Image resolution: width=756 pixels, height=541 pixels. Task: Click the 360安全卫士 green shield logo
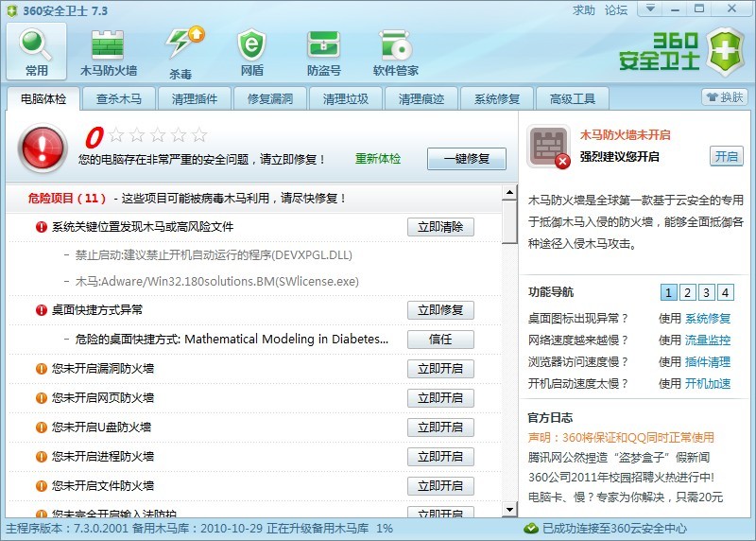pos(726,52)
